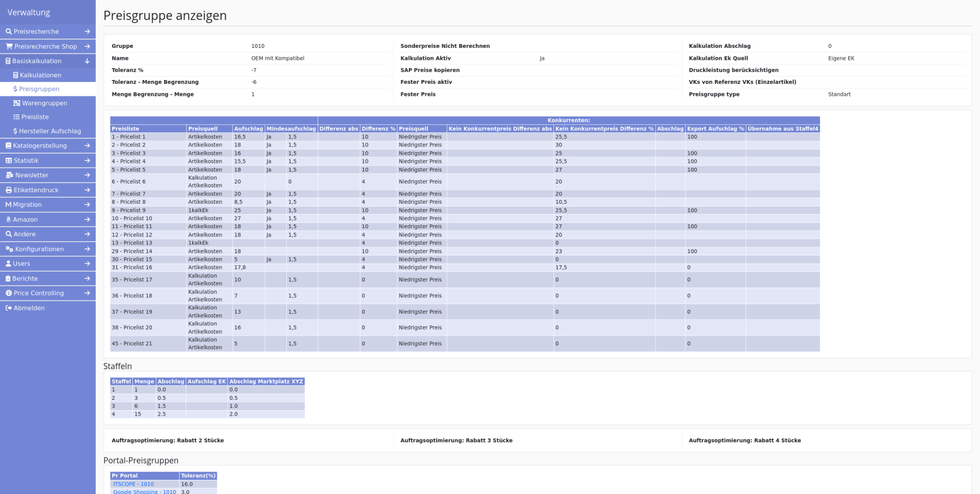Click the Preisliste column header
Viewport: 980px width, 494px height.
(x=148, y=129)
